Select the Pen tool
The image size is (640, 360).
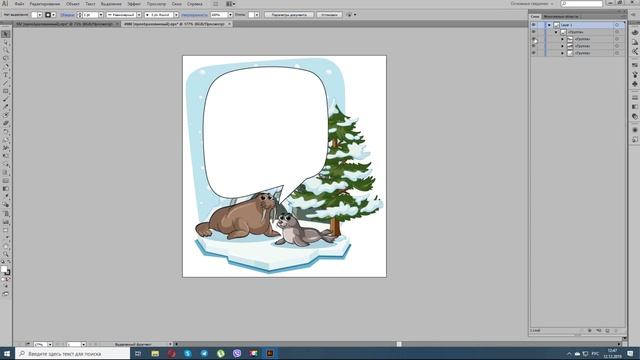(5, 67)
